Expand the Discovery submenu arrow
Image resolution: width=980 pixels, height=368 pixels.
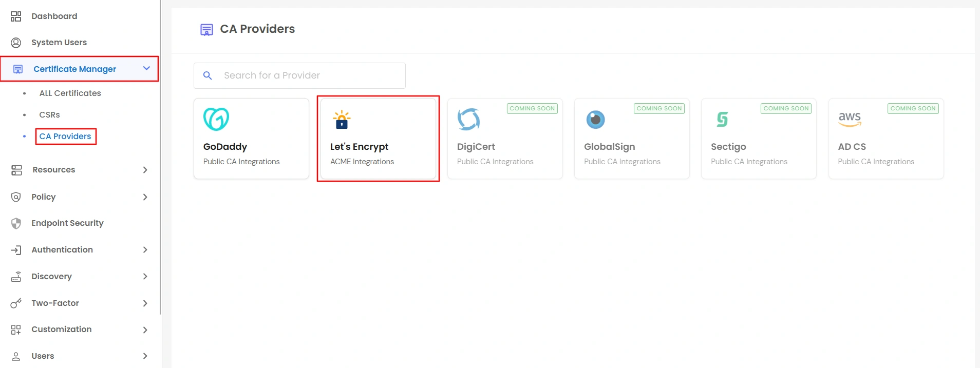tap(145, 277)
